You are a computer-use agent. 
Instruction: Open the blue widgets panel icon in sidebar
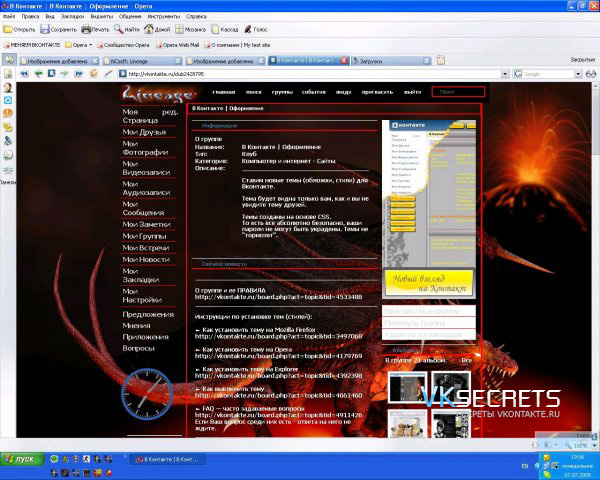(8, 100)
